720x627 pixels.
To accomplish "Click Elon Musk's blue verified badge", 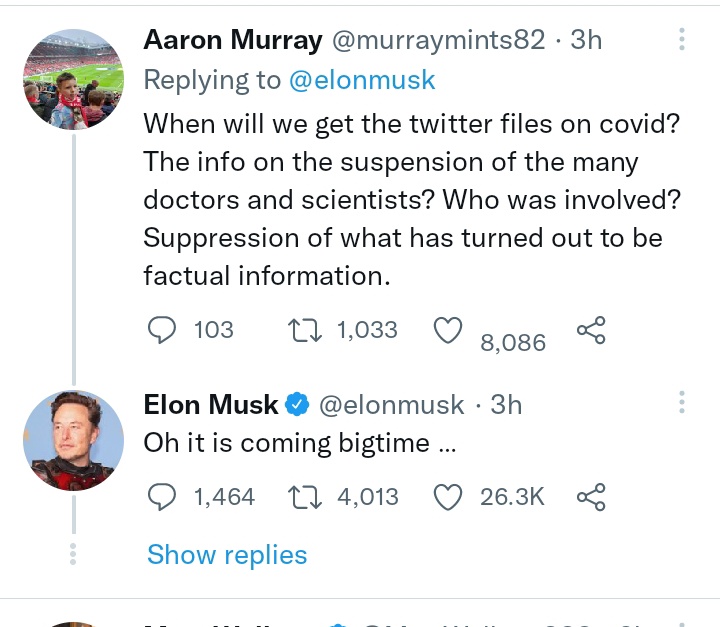I will [x=297, y=405].
